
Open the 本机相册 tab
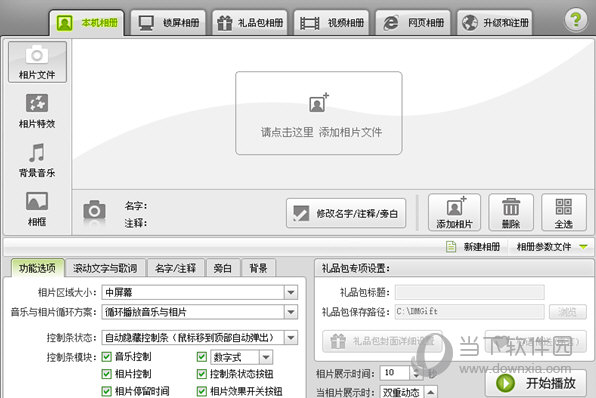87,23
